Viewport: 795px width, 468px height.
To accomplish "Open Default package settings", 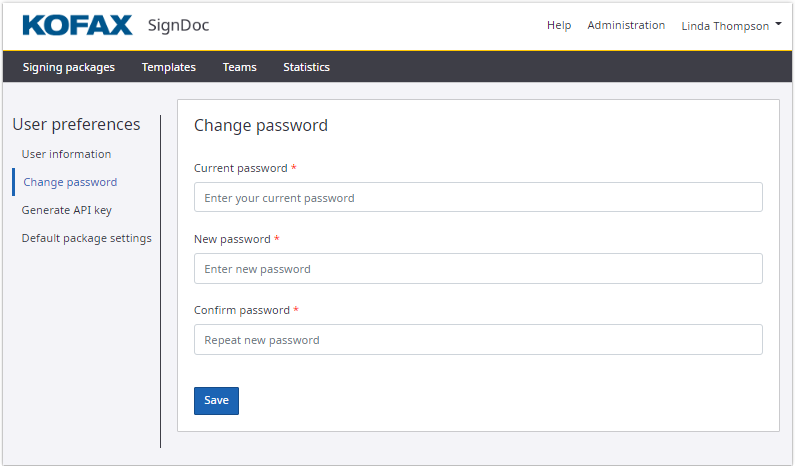I will [87, 238].
